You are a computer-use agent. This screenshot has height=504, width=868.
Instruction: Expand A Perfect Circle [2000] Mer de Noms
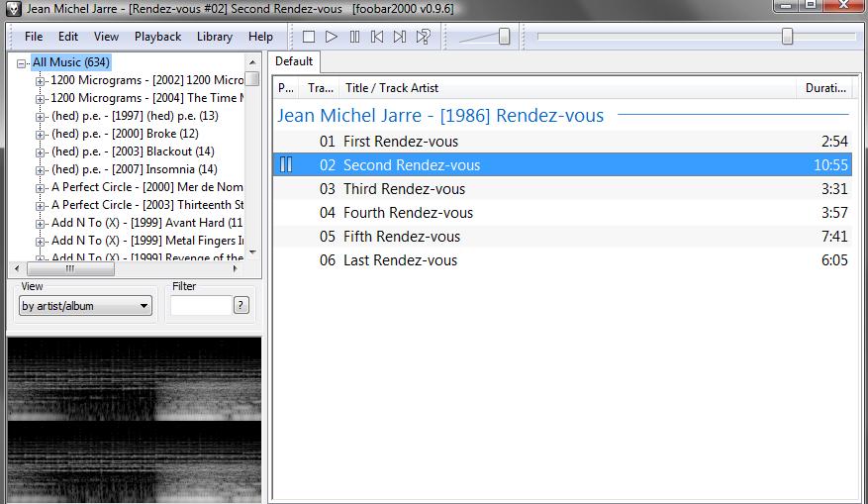tap(40, 188)
